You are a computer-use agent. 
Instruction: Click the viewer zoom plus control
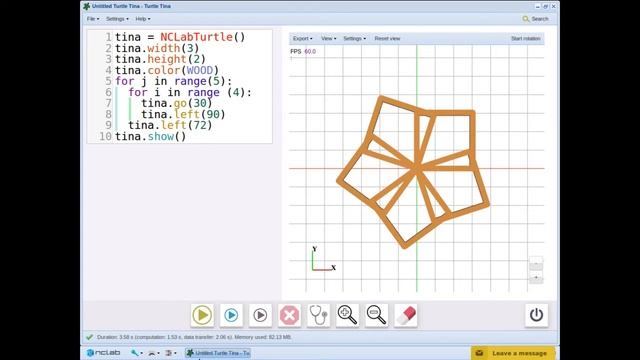click(x=536, y=277)
